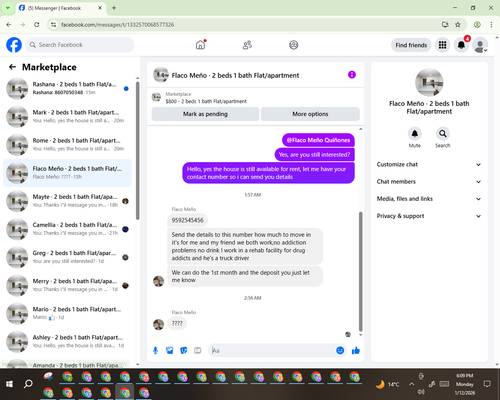The height and width of the screenshot is (400, 500).
Task: Open the Facebook logo home link
Action: (x=14, y=45)
